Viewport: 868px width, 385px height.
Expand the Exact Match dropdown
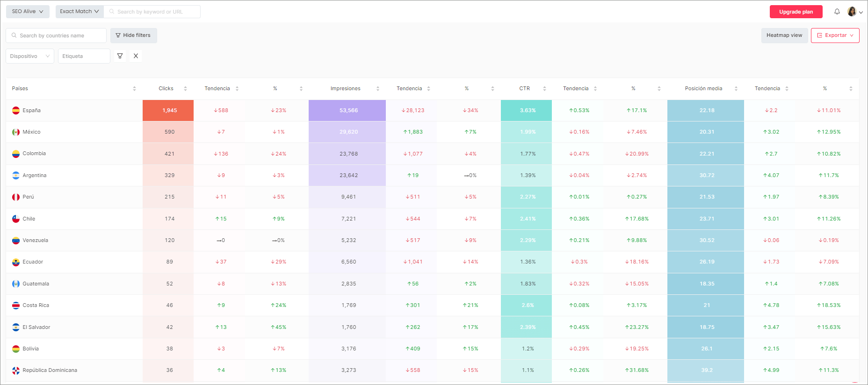pos(80,12)
